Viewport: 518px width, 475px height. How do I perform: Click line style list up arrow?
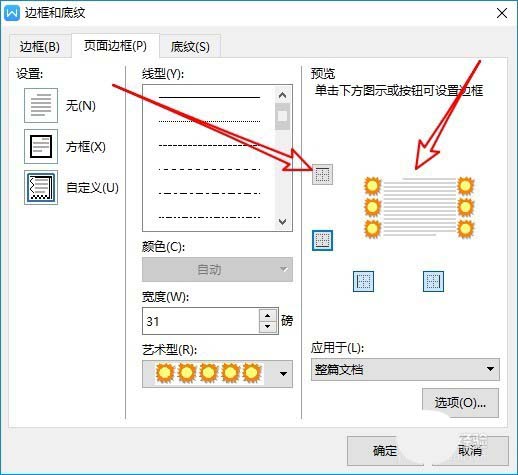[x=282, y=95]
